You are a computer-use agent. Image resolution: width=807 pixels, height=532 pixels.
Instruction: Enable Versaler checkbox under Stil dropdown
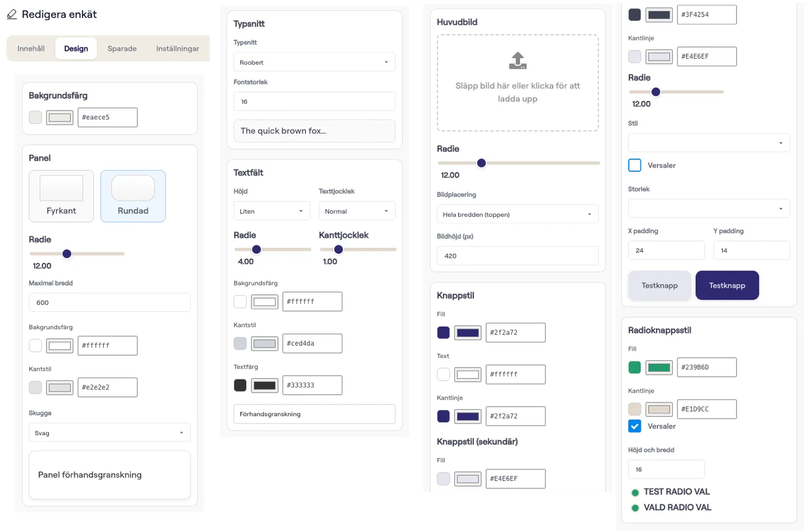click(635, 165)
